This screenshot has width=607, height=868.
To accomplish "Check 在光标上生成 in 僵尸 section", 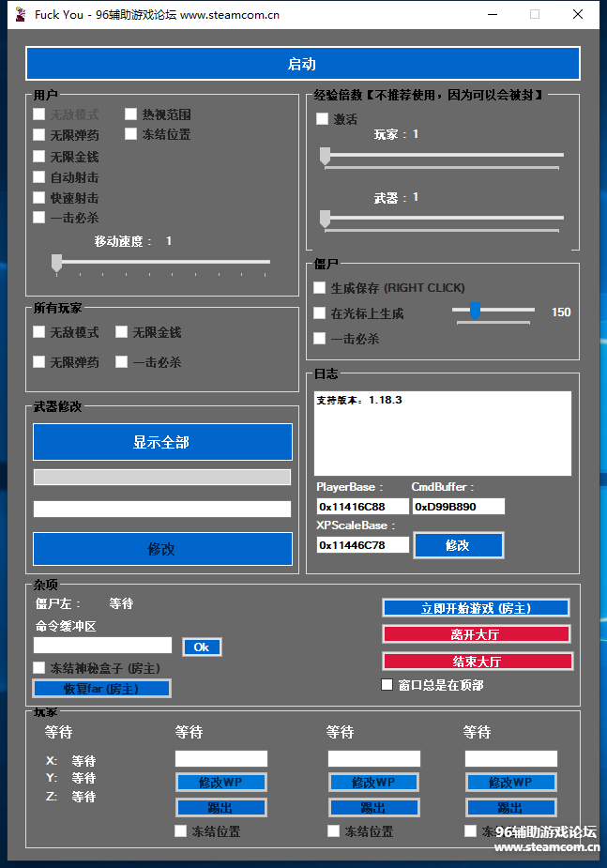I will [320, 313].
